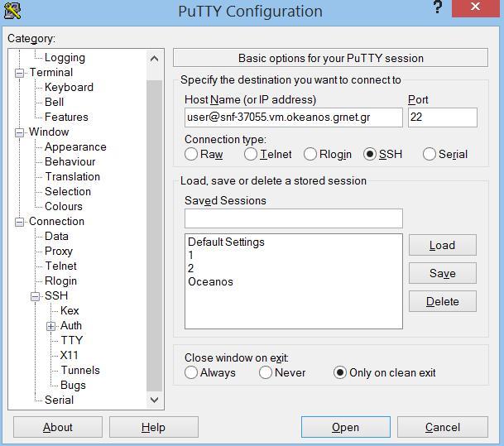Open the Kex settings under SSH
Image resolution: width=504 pixels, height=446 pixels.
70,310
